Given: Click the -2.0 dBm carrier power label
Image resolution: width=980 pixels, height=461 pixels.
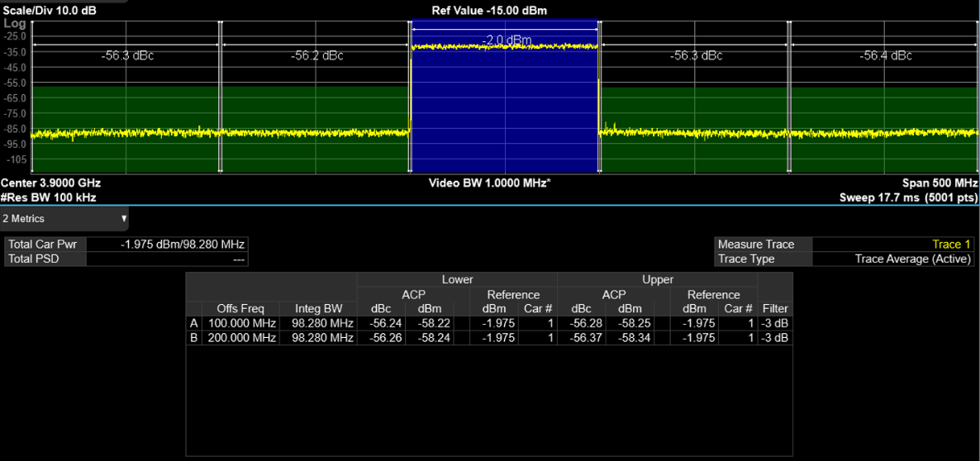Looking at the screenshot, I should 506,40.
